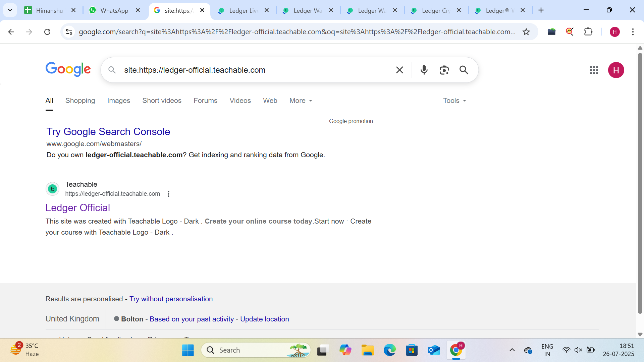Open the Ledger Official result link

(78, 208)
